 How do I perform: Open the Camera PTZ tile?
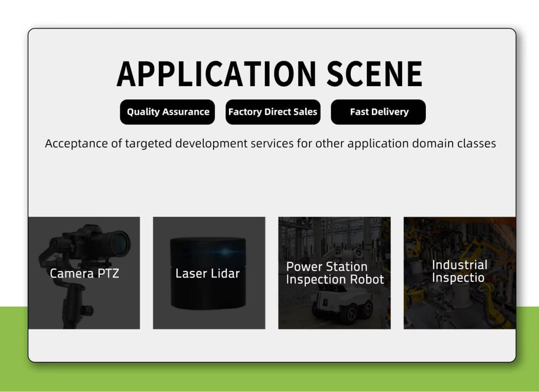click(x=84, y=273)
